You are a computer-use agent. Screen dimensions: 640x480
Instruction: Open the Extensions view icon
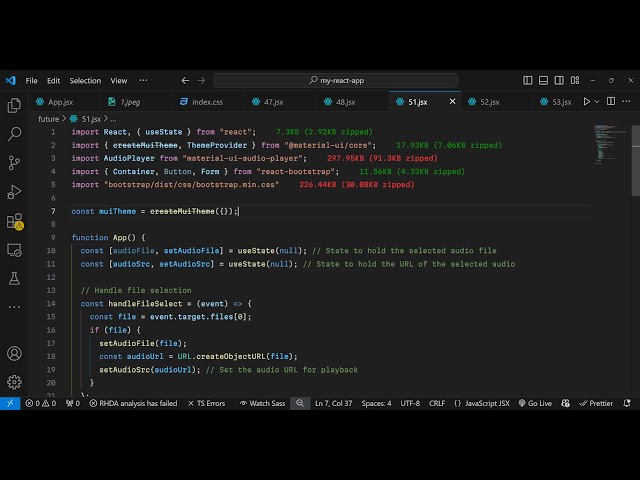pos(14,221)
